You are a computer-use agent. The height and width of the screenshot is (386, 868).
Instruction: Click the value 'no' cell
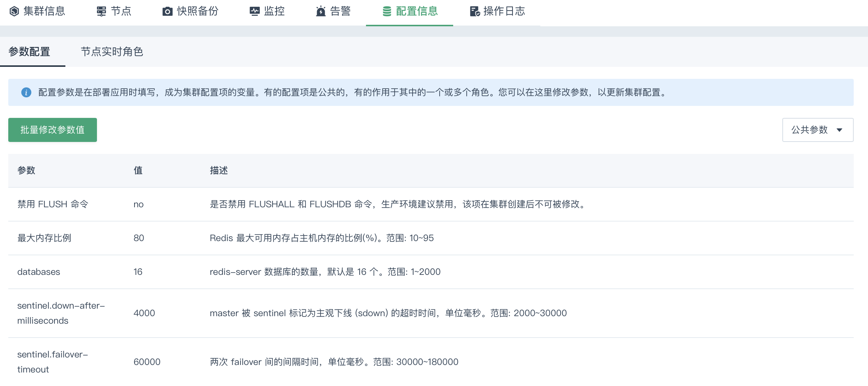(x=139, y=204)
